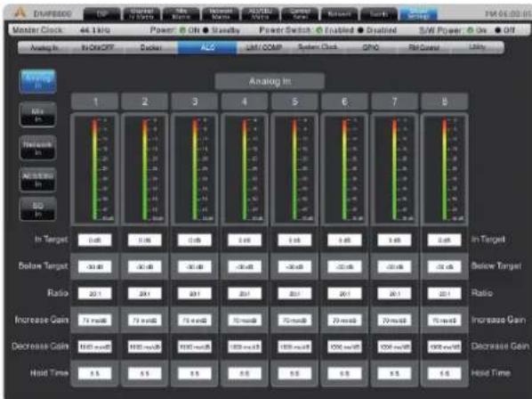Image resolution: width=532 pixels, height=399 pixels.
Task: Select the Power Standby radio button
Action: [x=206, y=30]
